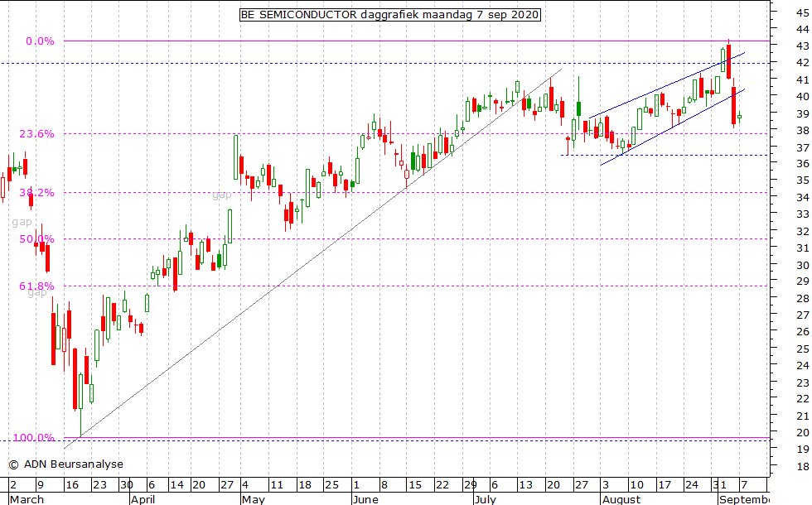
Task: Click the 'May' month label
Action: 254,499
